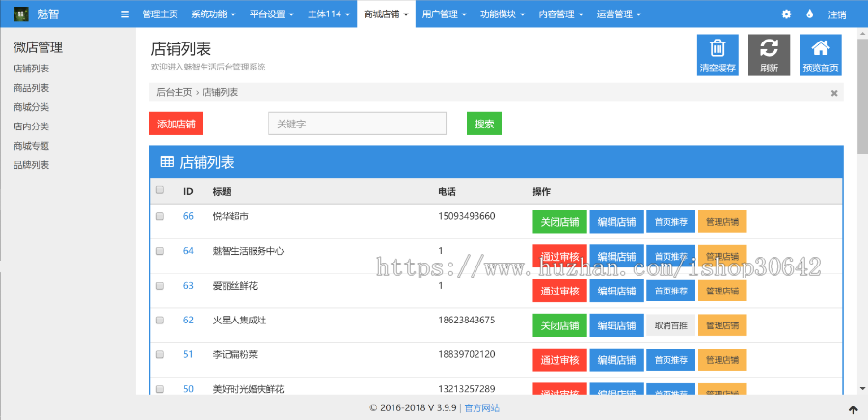
Task: Click the 魅智生活服务中心 store title
Action: tap(248, 251)
